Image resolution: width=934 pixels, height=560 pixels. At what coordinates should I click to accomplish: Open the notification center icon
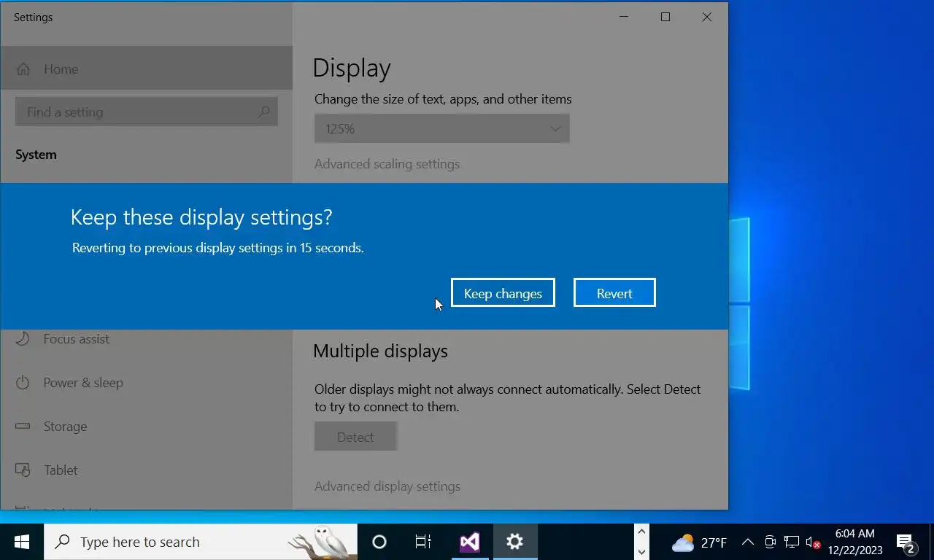click(906, 542)
